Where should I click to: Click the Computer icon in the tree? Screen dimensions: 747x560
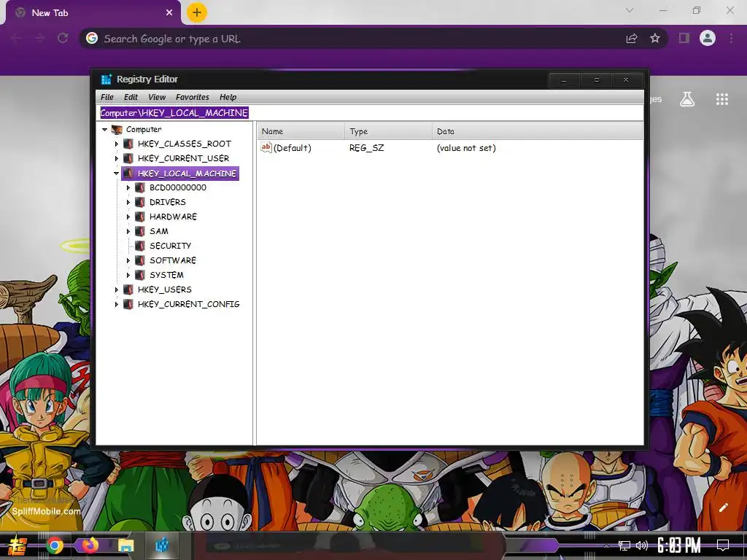tap(117, 130)
